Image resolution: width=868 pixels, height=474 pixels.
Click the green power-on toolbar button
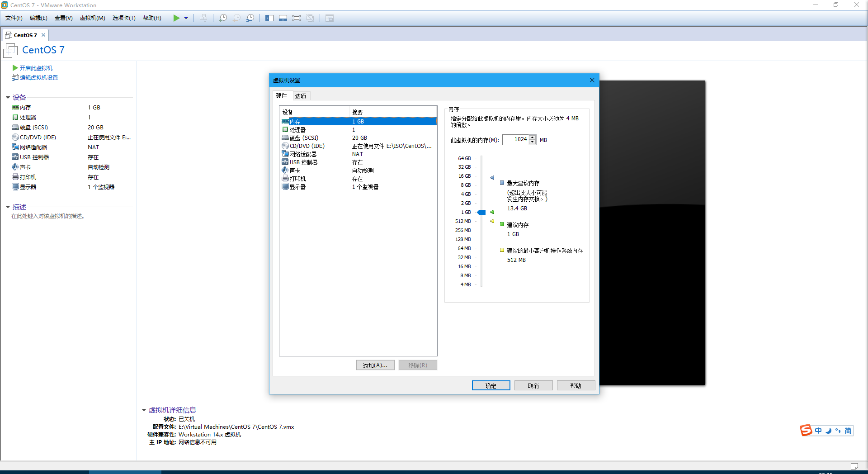(176, 18)
